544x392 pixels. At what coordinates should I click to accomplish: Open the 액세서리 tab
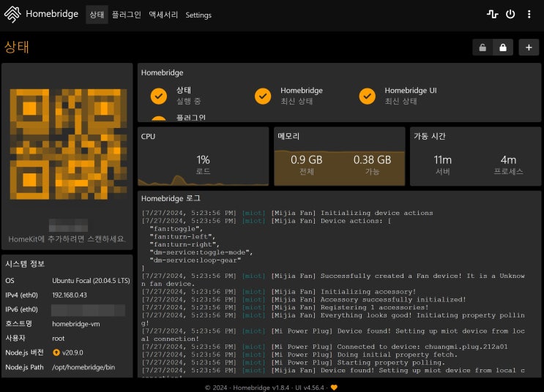[163, 15]
